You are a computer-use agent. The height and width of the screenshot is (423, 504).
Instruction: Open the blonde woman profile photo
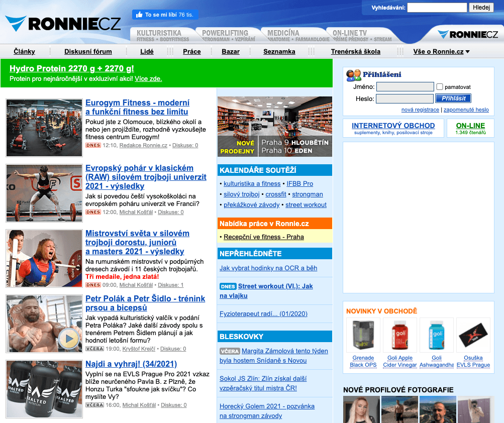point(362,409)
